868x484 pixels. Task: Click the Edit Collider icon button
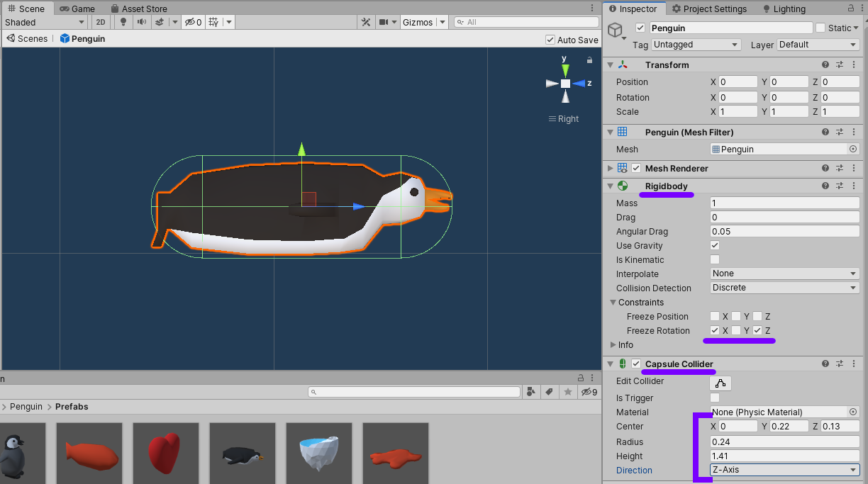click(x=720, y=383)
